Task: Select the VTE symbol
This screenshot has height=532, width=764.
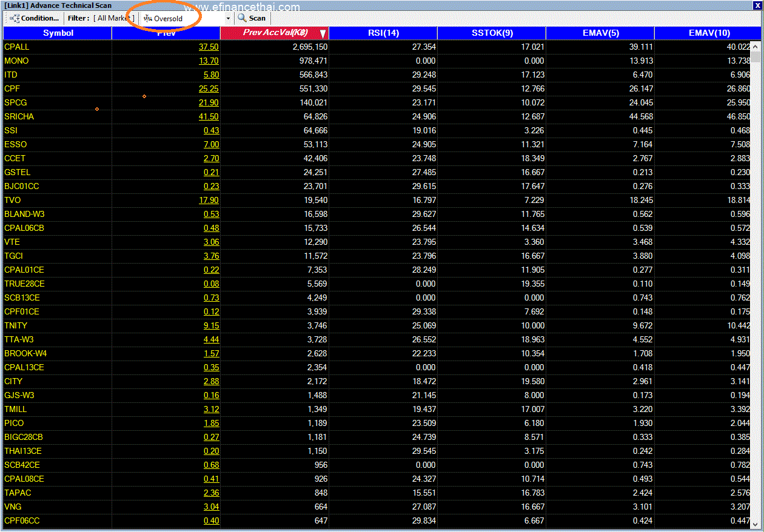Action: click(12, 242)
